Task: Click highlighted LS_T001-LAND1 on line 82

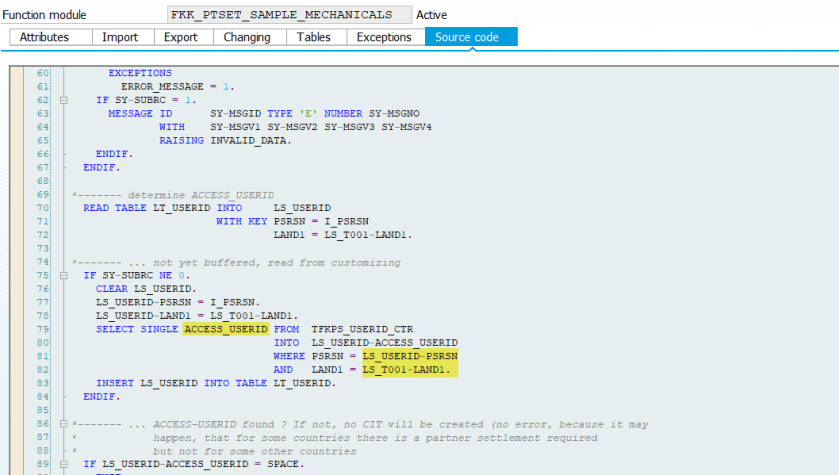Action: [x=407, y=370]
